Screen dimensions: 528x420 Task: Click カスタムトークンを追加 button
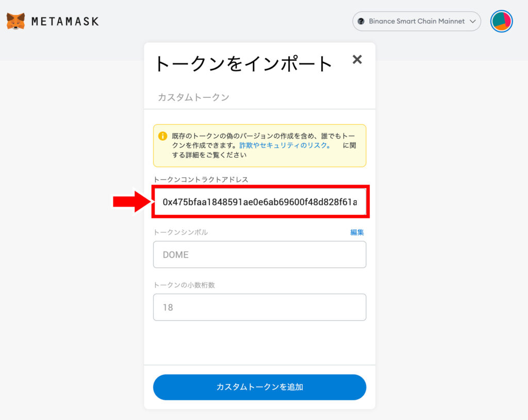click(260, 387)
